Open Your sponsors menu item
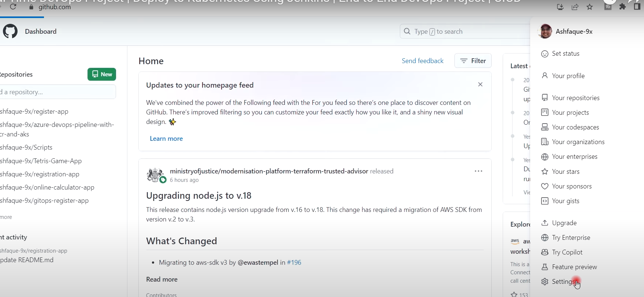The image size is (644, 297). click(572, 186)
